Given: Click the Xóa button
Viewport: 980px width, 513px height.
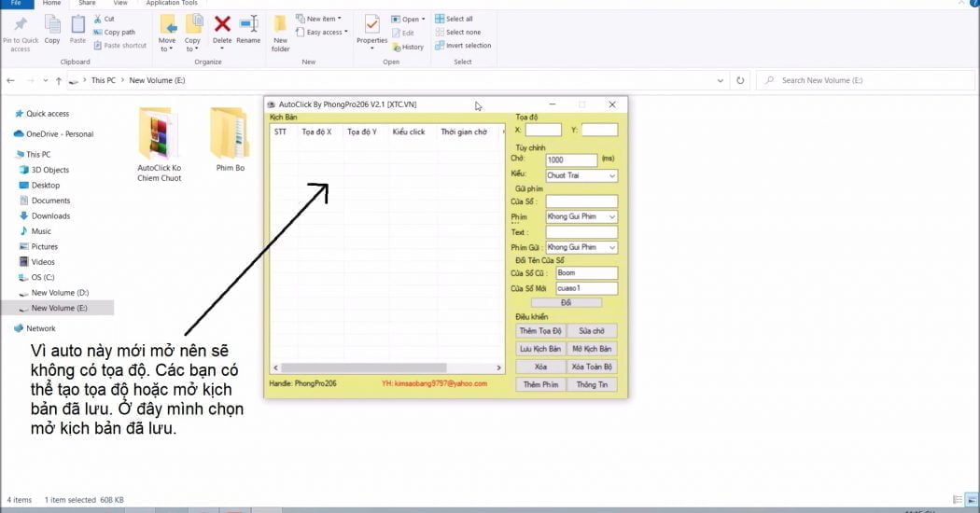Looking at the screenshot, I should pos(540,367).
